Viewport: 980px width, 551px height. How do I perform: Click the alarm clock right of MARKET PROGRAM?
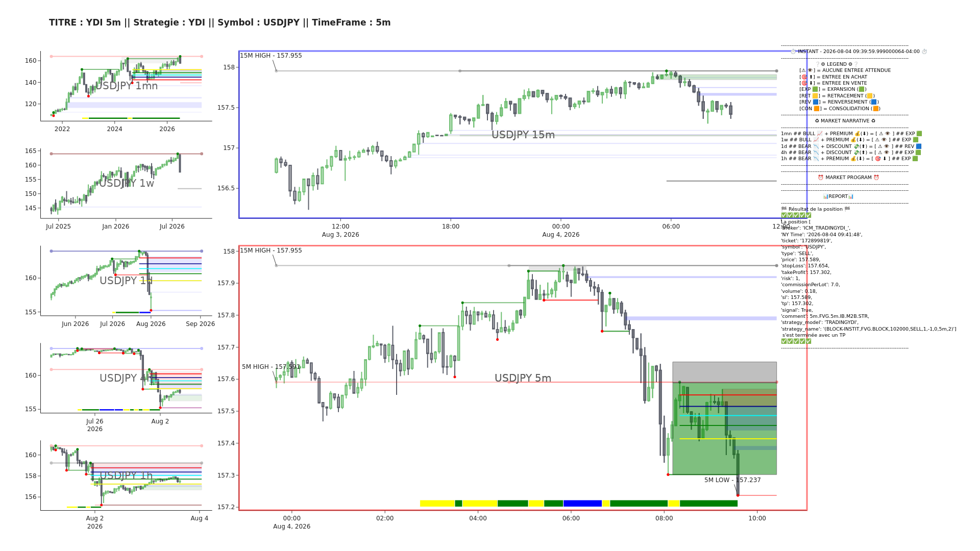pos(876,178)
